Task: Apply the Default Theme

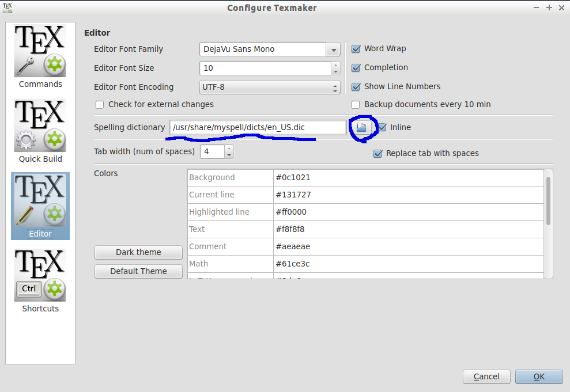Action: (138, 271)
